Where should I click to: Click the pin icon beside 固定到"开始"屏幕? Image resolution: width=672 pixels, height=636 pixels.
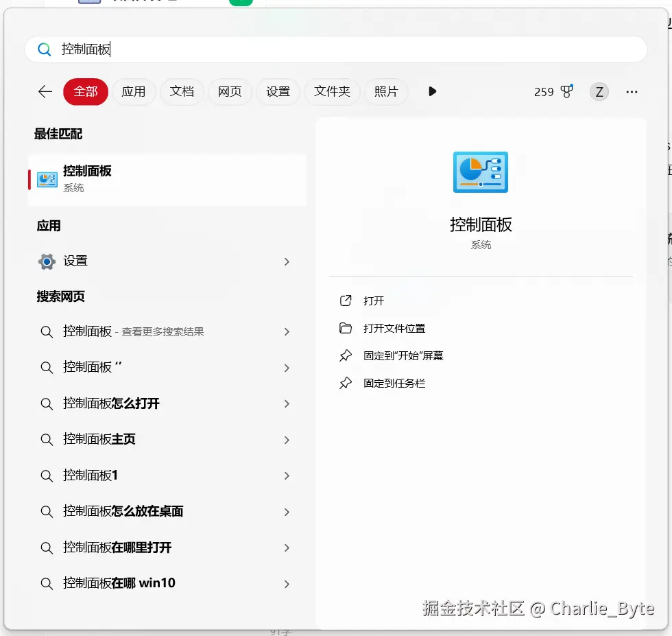coord(346,355)
